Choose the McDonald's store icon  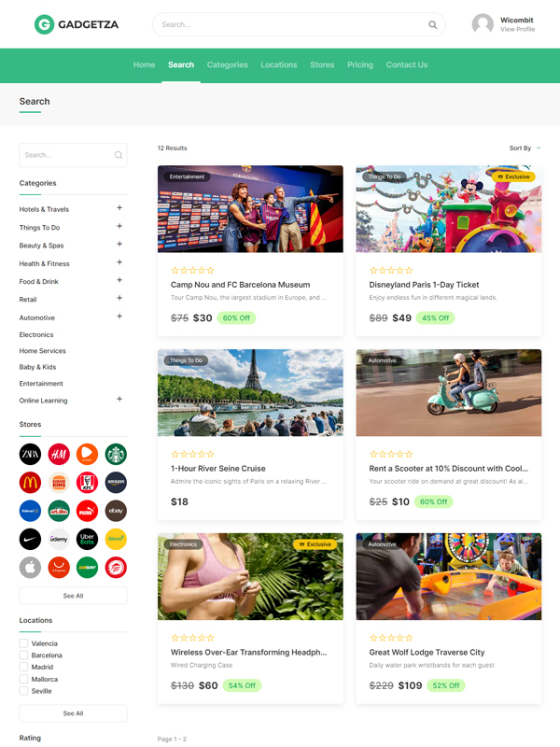pyautogui.click(x=30, y=483)
